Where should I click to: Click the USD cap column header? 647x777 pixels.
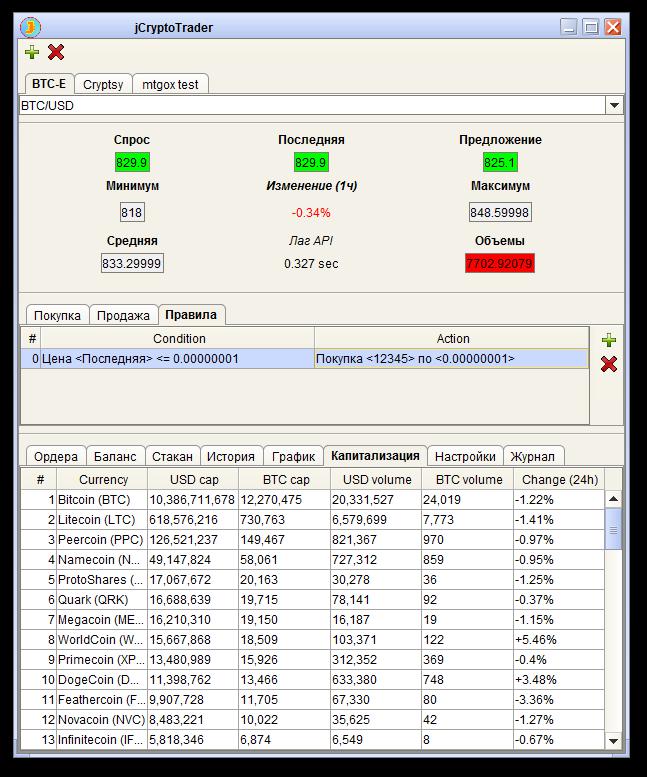tap(193, 480)
